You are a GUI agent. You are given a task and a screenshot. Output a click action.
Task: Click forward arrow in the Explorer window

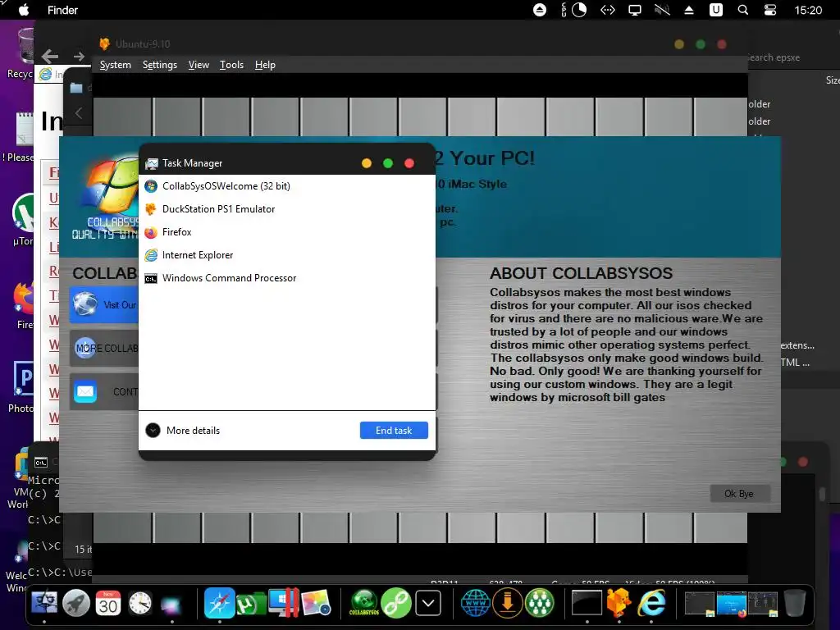coord(80,56)
